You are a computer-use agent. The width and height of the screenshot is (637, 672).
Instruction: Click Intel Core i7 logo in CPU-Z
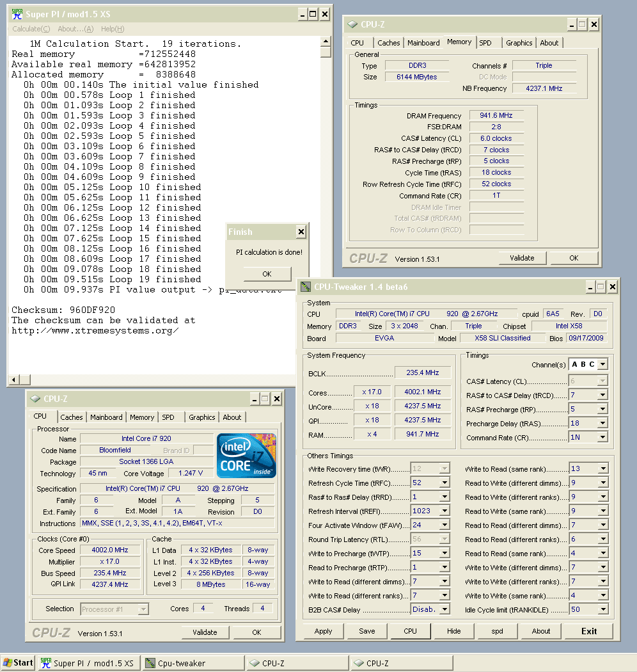click(x=246, y=456)
